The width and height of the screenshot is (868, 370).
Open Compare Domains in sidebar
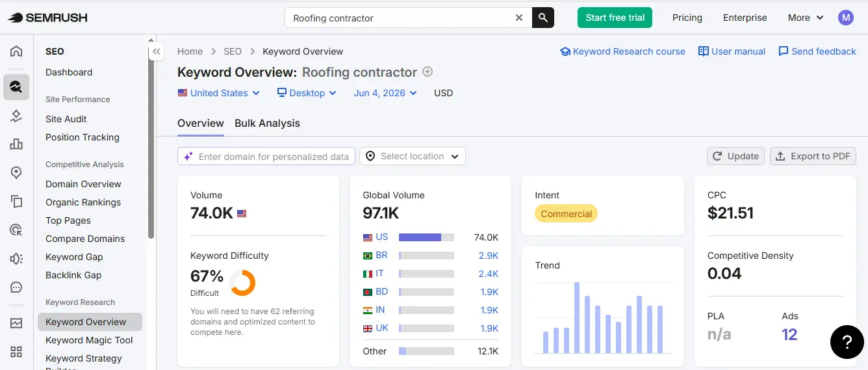85,239
